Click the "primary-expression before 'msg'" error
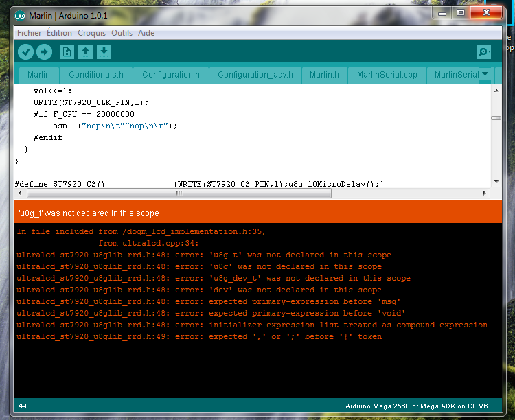Viewport: 515px width, 420px height. coord(209,301)
